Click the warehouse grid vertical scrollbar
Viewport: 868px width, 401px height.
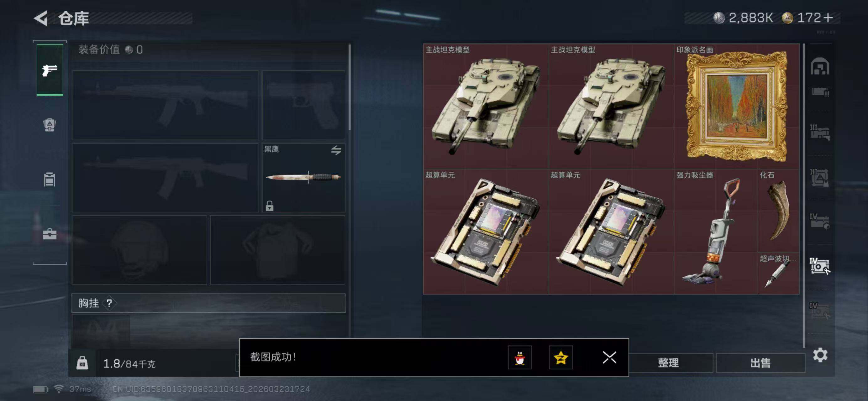coord(804,195)
